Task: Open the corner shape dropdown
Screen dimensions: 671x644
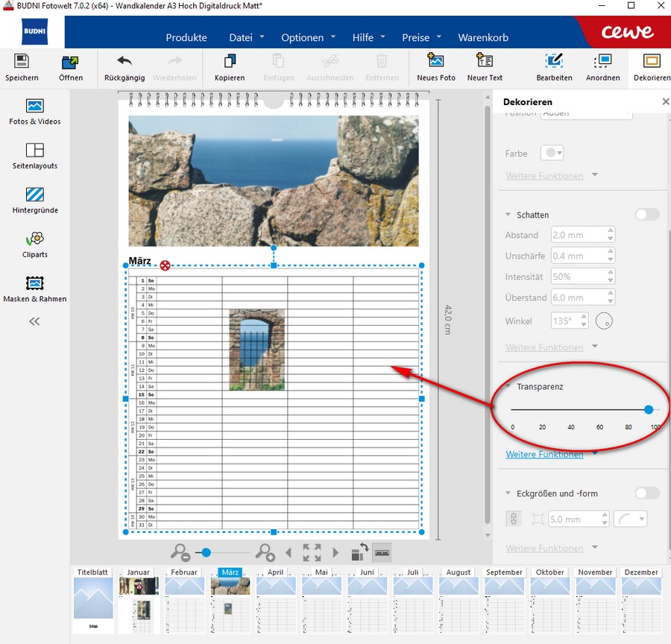Action: 630,519
